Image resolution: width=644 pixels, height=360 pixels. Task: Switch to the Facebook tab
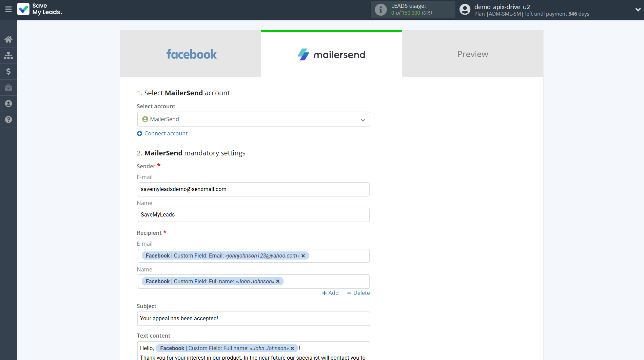191,54
